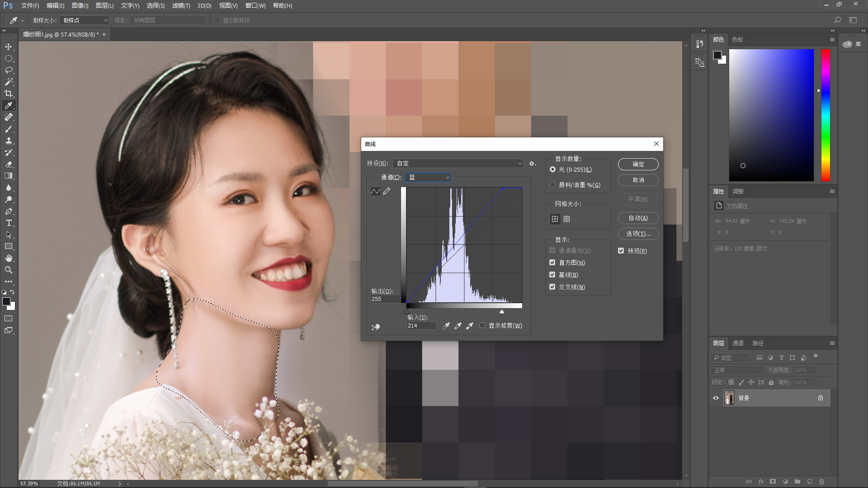Select Pigment/Ink % radio option
This screenshot has height=488, width=868.
click(552, 185)
